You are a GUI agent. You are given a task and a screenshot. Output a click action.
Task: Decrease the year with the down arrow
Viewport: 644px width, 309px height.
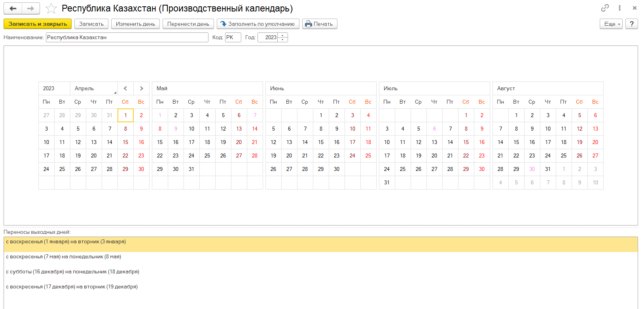click(x=283, y=40)
